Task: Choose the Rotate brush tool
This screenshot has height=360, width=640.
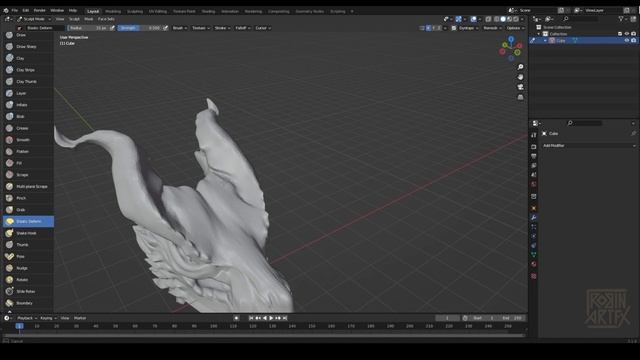Action: click(28, 280)
